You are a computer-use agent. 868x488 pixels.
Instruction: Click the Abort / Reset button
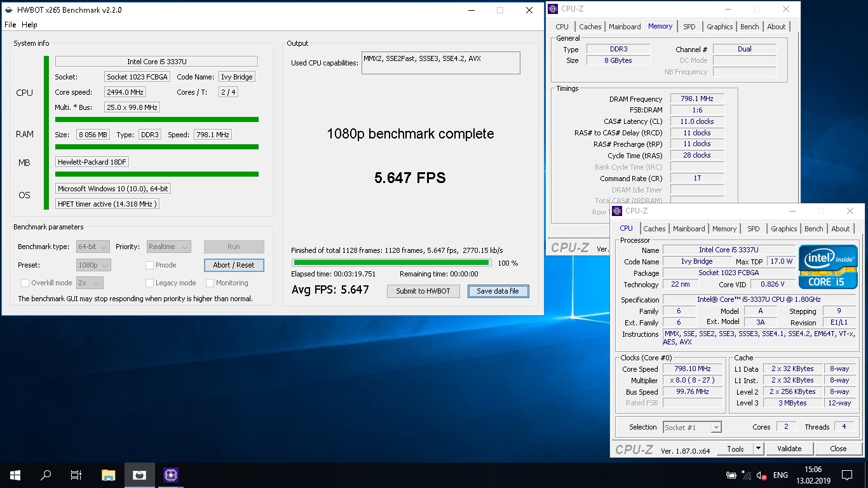point(234,265)
